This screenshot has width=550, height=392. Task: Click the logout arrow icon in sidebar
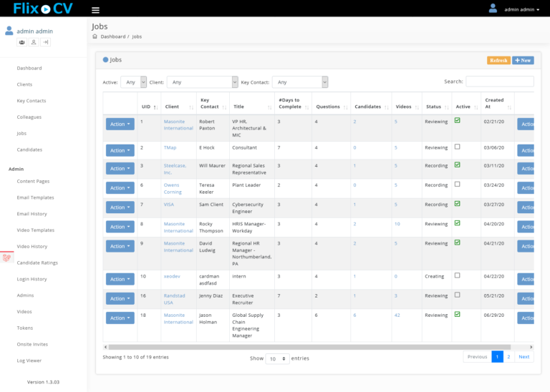(45, 42)
